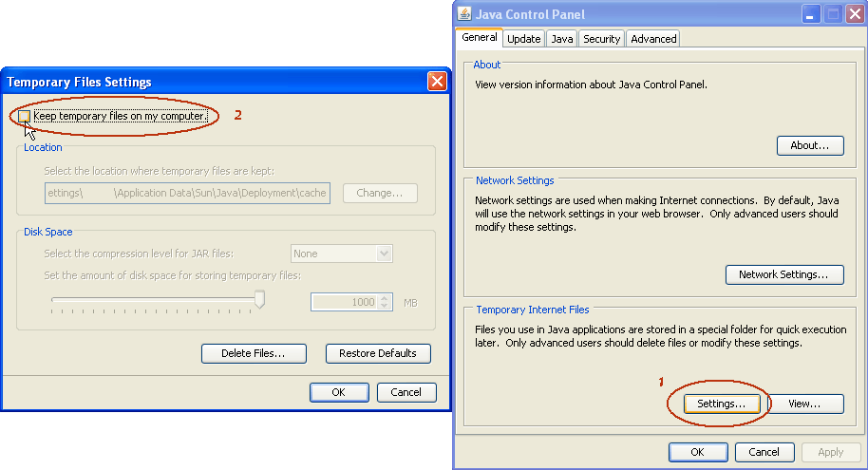The image size is (868, 470).
Task: Open Network Settings... dialog
Action: [x=784, y=275]
